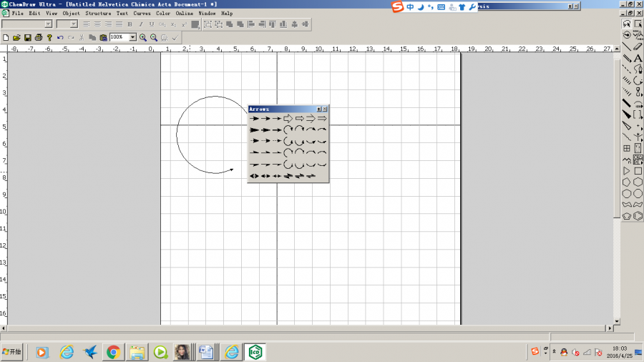Expand the font name dropdown

pos(49,24)
